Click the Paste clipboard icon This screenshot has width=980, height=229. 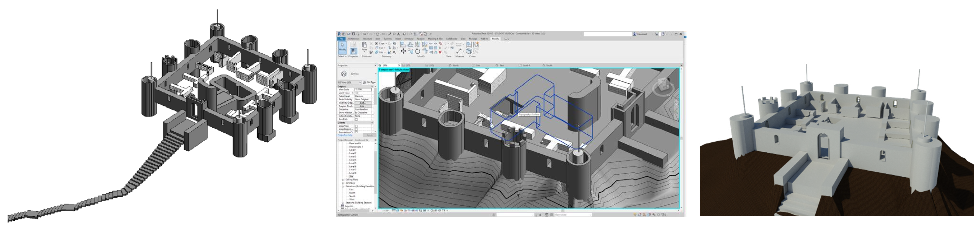point(364,45)
